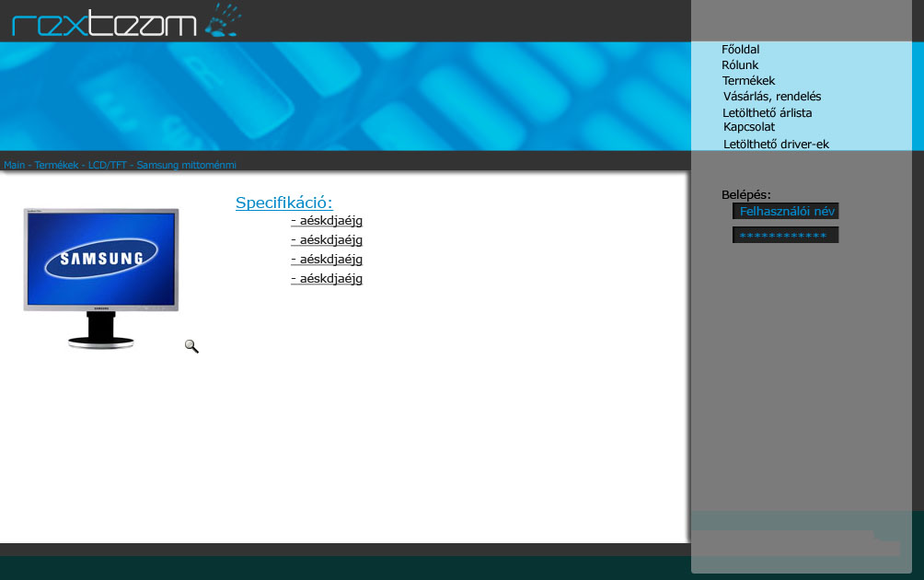Go to Főoldal in the side menu
Screen dimensions: 924x580
[x=740, y=50]
